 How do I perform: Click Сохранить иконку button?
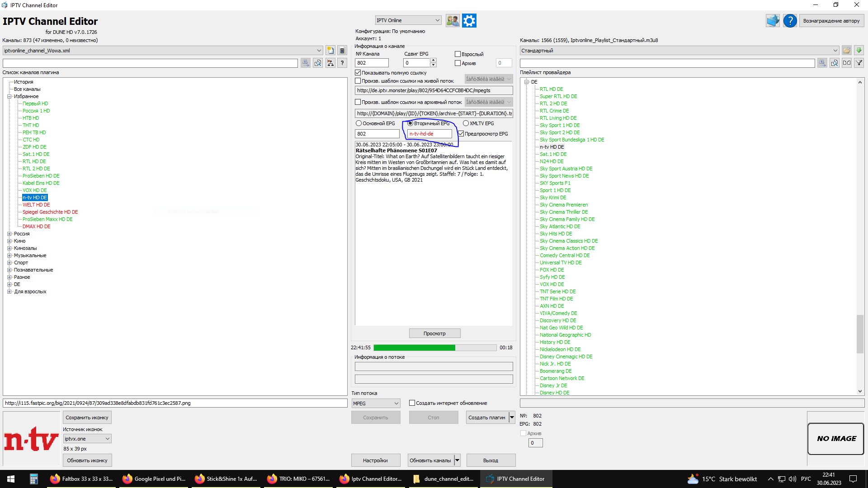(87, 418)
